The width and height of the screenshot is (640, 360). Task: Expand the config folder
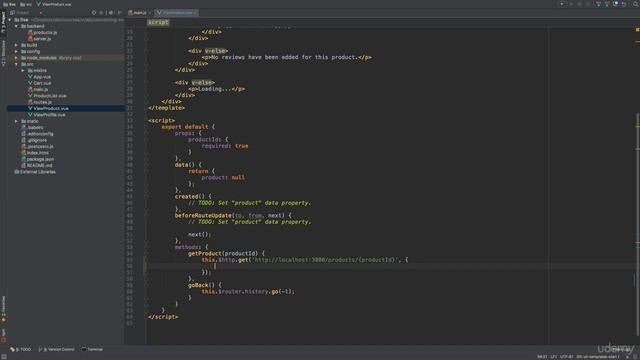coord(16,52)
